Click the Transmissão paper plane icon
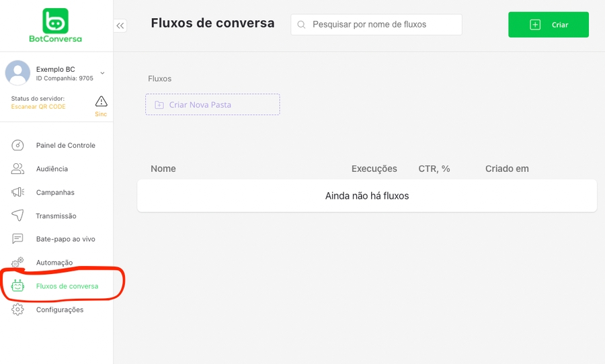The width and height of the screenshot is (605, 364). tap(18, 216)
